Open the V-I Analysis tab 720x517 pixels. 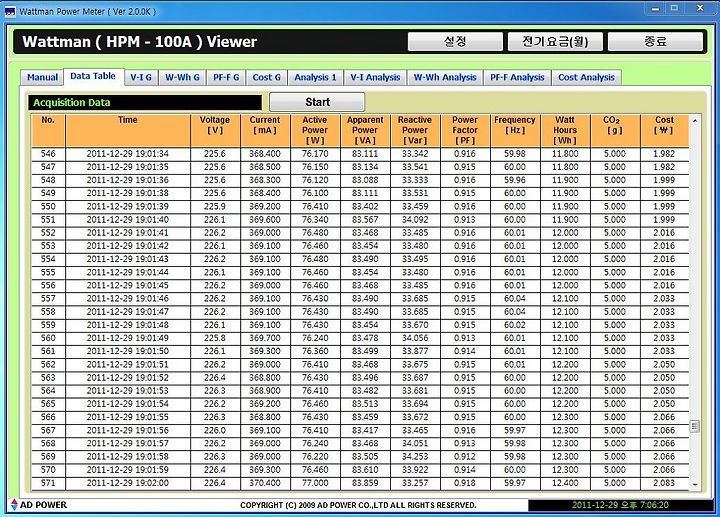click(375, 77)
